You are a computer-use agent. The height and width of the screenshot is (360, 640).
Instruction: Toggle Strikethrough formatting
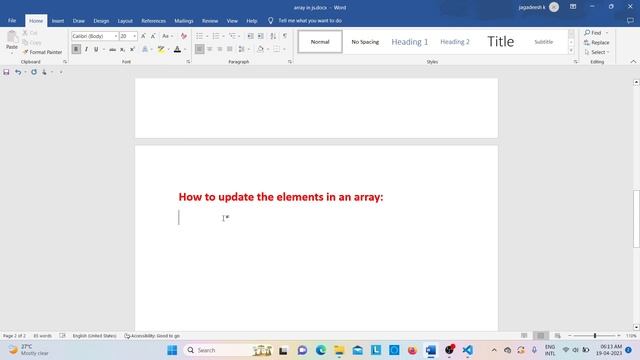pos(112,49)
